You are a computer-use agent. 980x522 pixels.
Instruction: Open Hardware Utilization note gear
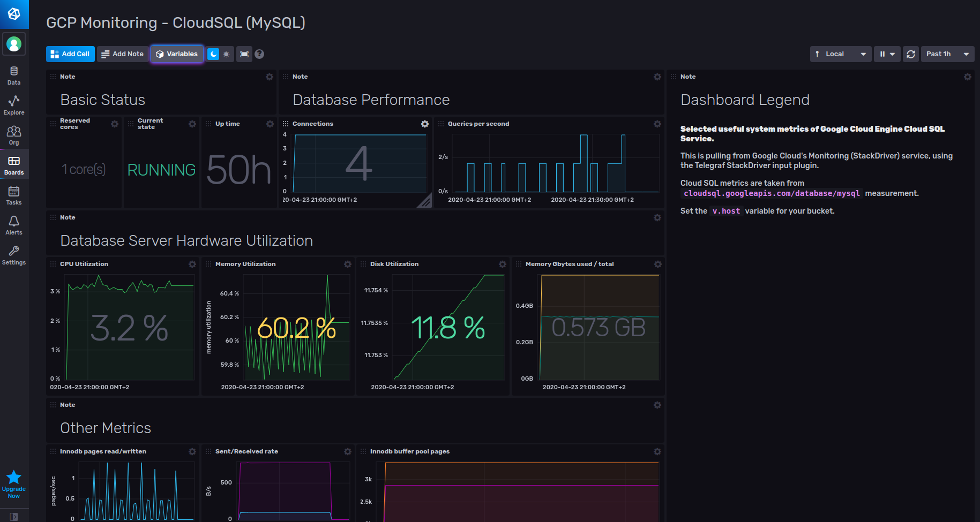(657, 218)
